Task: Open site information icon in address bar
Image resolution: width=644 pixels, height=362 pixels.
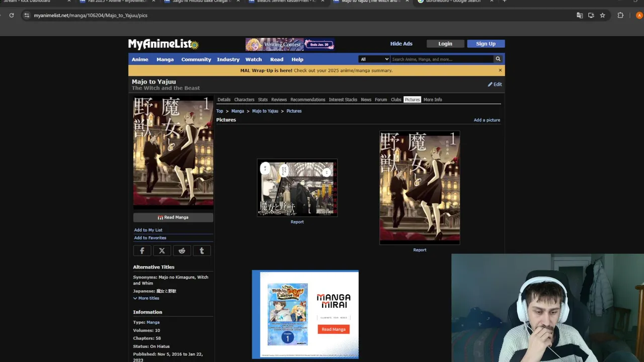Action: [x=27, y=15]
